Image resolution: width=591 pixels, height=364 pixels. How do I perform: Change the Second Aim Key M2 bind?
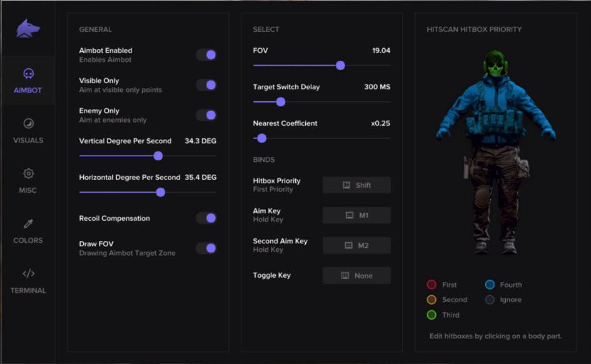pyautogui.click(x=356, y=245)
